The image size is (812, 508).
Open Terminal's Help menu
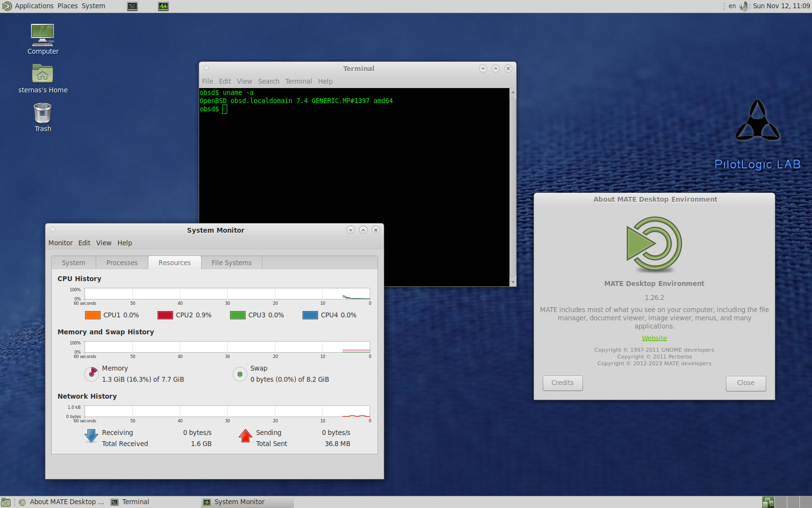pos(325,81)
